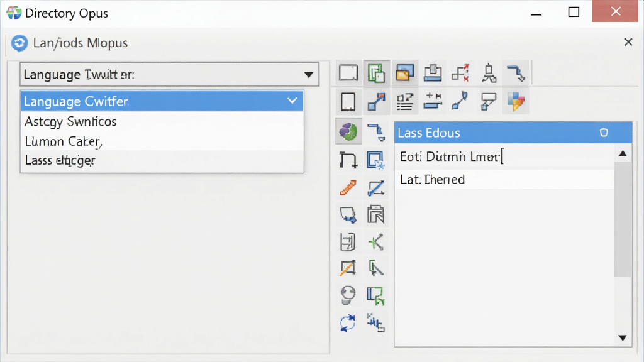Click the small blue scattered blocks icon
This screenshot has width=644, height=362.
click(376, 322)
